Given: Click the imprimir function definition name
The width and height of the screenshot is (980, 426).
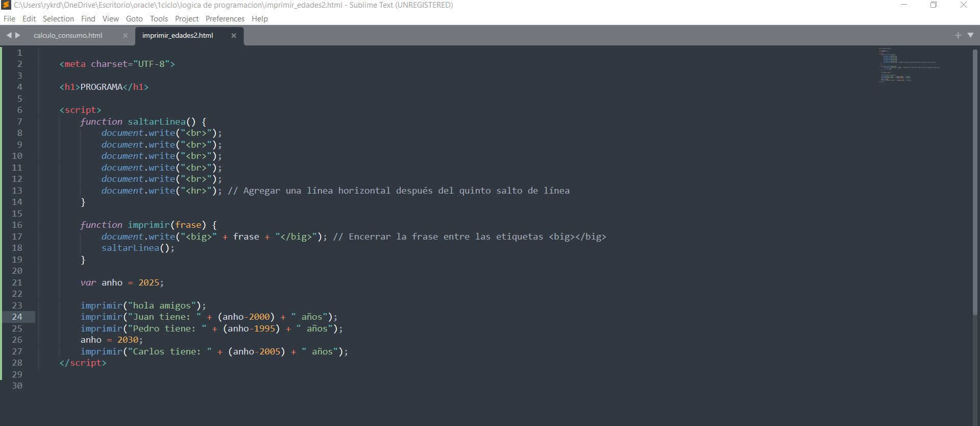Looking at the screenshot, I should pos(149,225).
